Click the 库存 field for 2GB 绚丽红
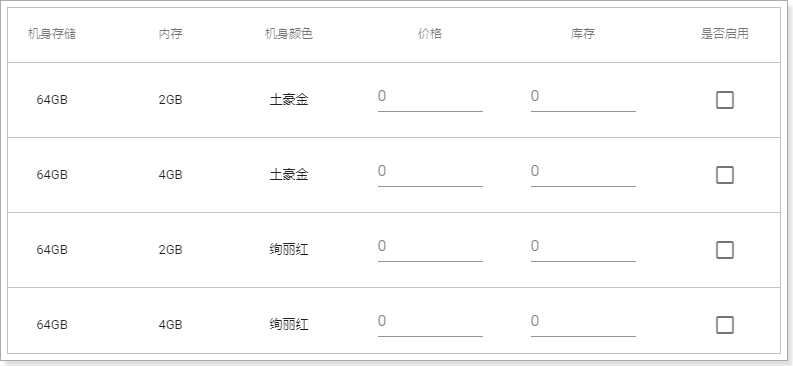 (x=583, y=247)
